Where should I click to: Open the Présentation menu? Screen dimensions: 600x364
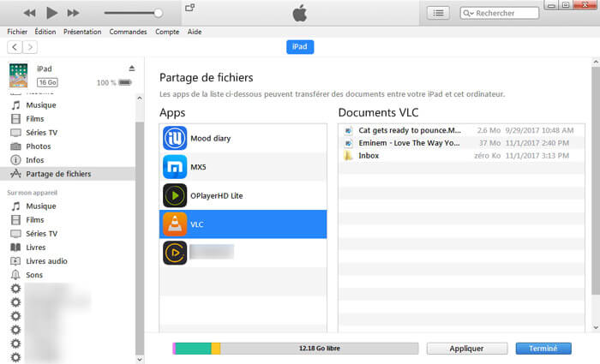pos(82,32)
